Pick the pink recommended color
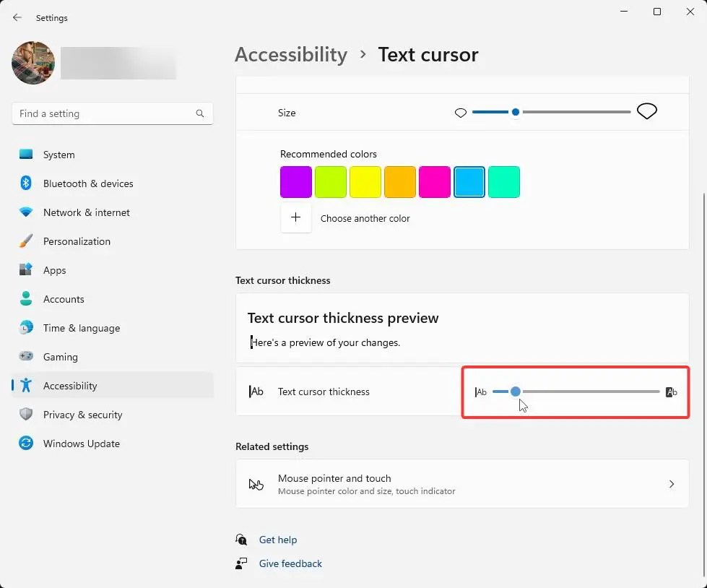Image resolution: width=707 pixels, height=588 pixels. point(435,182)
